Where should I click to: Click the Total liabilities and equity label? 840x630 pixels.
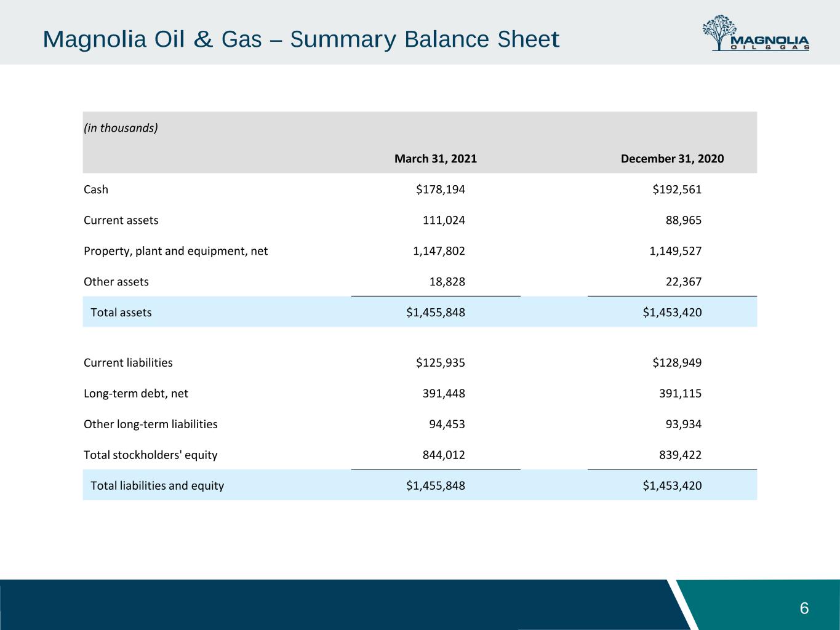coord(158,485)
